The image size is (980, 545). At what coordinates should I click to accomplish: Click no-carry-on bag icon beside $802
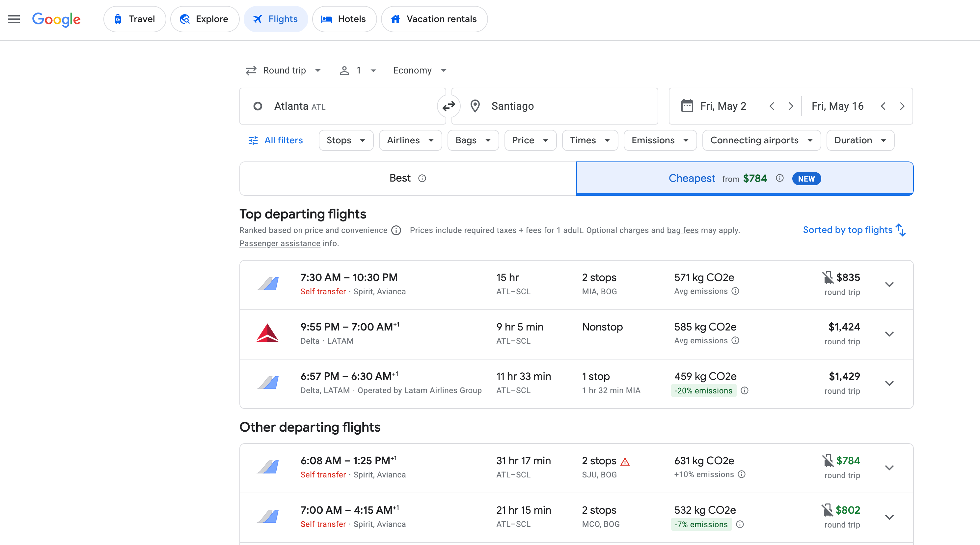[827, 510]
